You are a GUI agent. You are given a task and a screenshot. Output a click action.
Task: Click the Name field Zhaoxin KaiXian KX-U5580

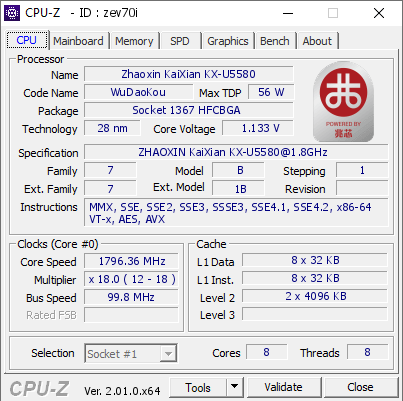(x=189, y=74)
